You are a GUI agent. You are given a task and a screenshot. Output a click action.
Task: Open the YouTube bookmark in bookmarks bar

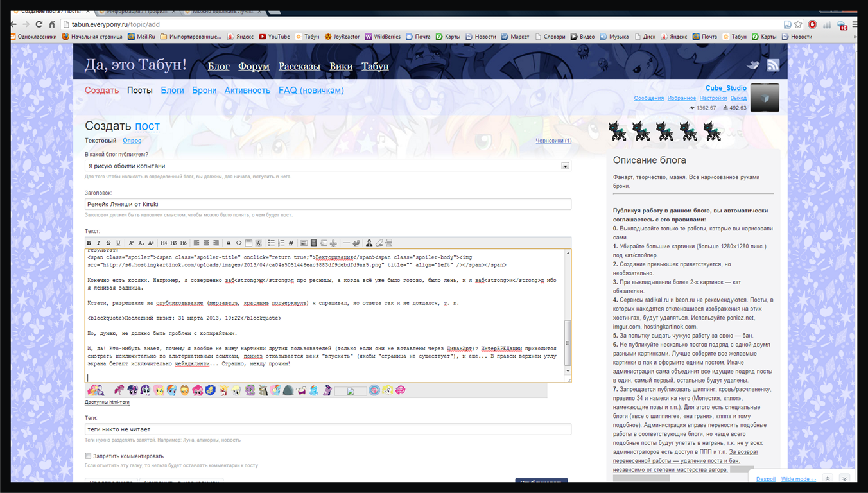coord(274,37)
